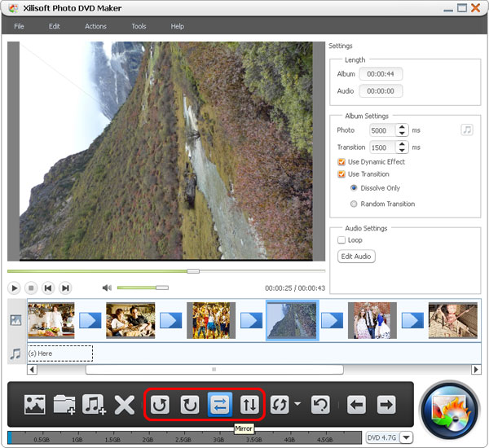The height and width of the screenshot is (448, 489).
Task: Delete selected photo with X icon
Action: click(x=124, y=405)
